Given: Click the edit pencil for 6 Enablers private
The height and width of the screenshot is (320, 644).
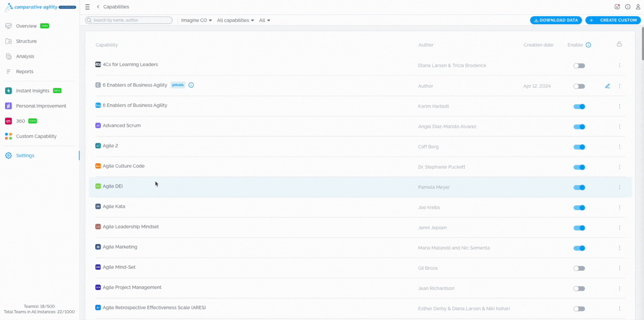Looking at the screenshot, I should click(607, 86).
